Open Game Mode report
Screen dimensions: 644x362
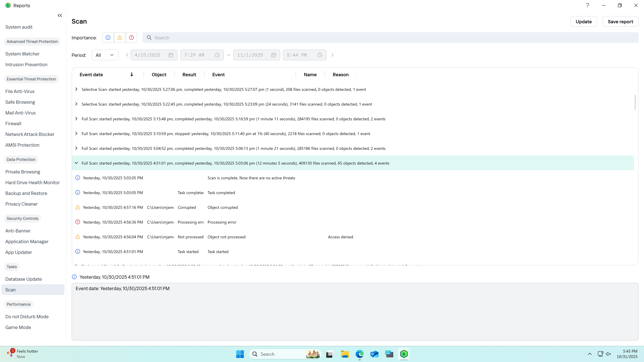(18, 327)
